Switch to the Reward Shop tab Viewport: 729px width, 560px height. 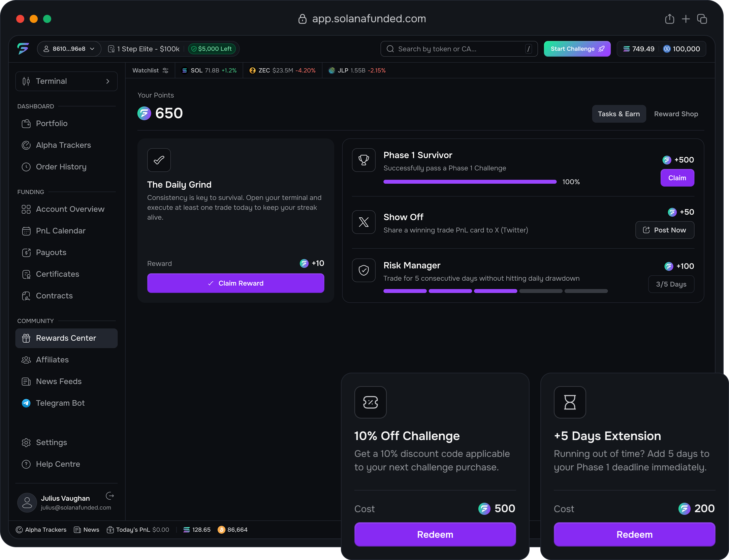tap(676, 114)
